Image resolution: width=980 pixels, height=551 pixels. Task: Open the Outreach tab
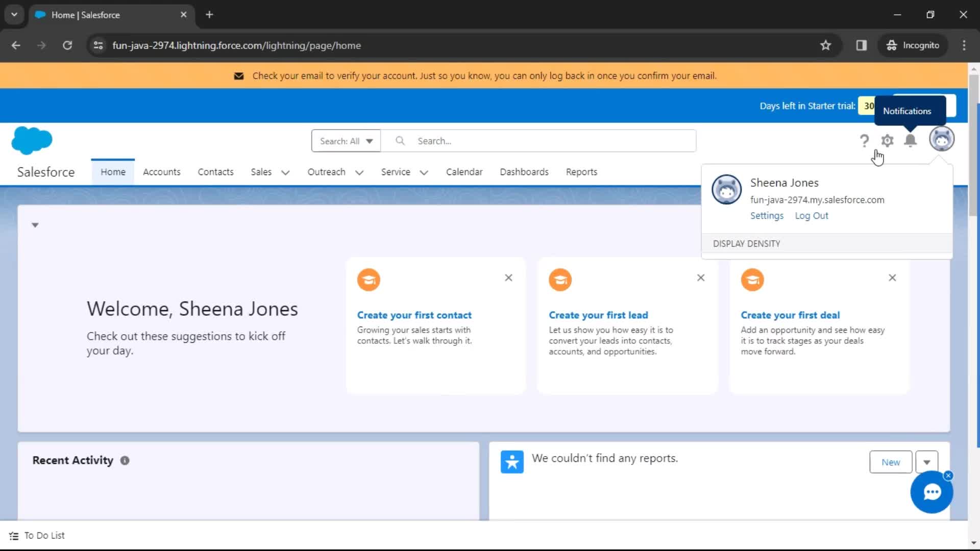pyautogui.click(x=327, y=172)
